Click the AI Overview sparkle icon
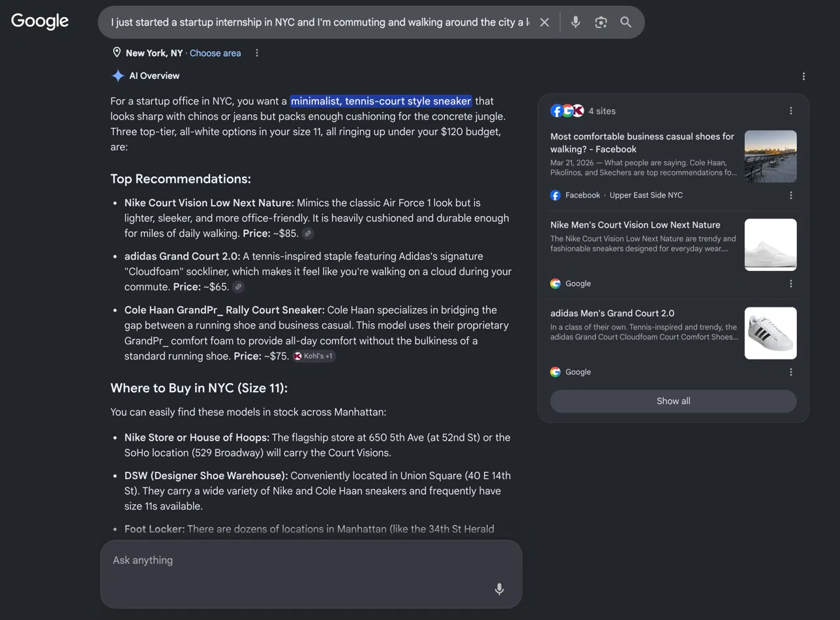The height and width of the screenshot is (620, 840). click(118, 76)
